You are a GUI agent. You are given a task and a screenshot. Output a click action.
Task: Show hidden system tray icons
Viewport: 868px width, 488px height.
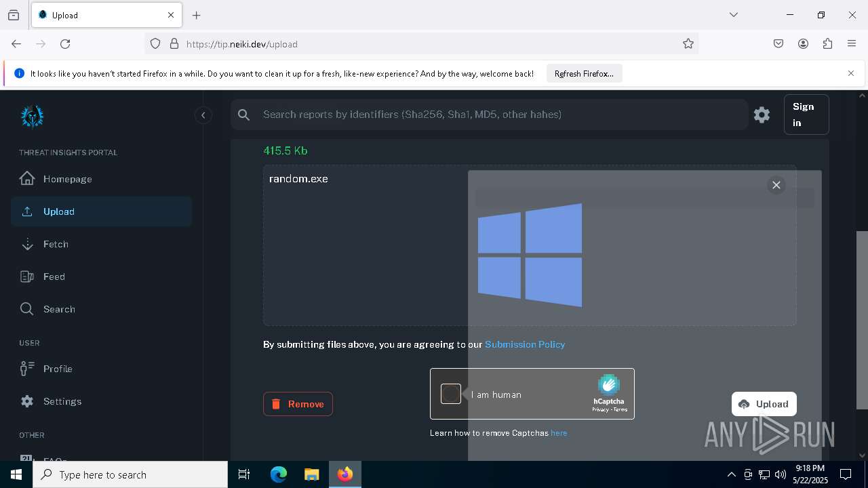pos(732,474)
